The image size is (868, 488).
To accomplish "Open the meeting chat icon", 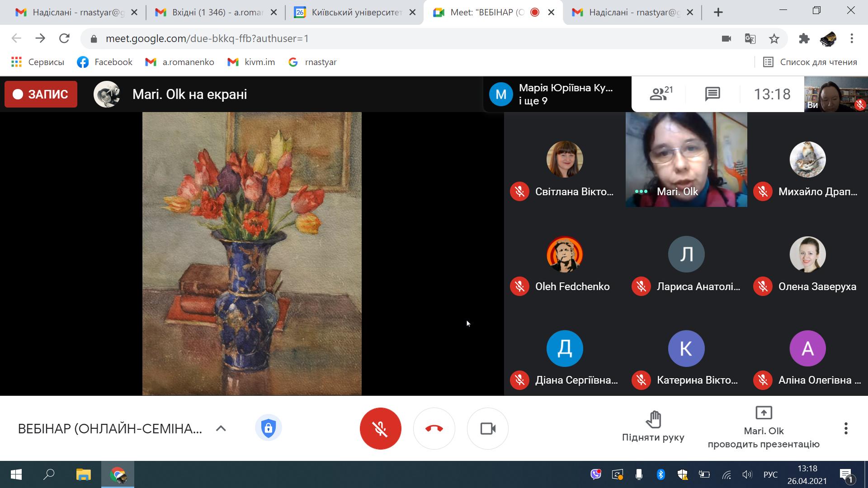I will click(712, 94).
